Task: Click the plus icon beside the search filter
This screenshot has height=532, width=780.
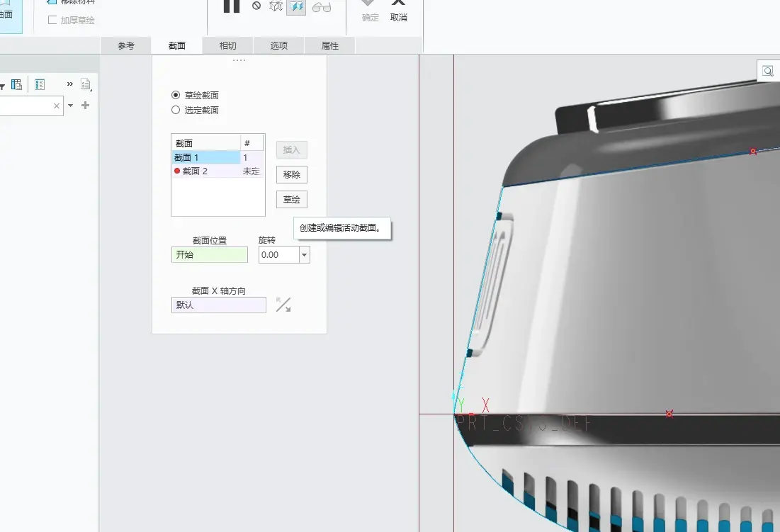Action: [x=86, y=106]
